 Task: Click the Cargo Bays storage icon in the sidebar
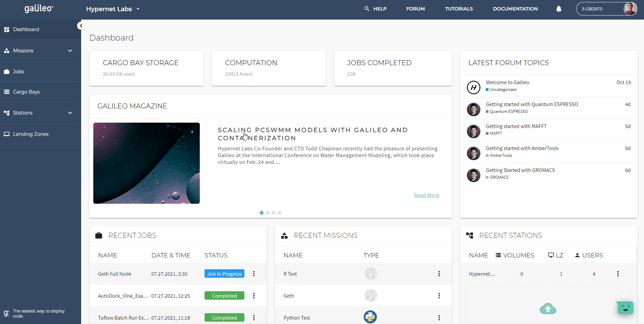(x=6, y=92)
